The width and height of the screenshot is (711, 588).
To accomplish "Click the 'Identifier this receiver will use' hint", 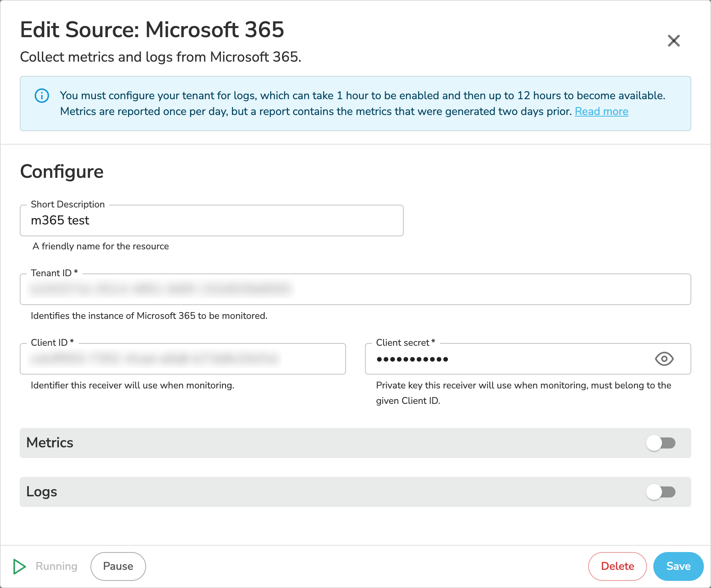I will (x=133, y=385).
